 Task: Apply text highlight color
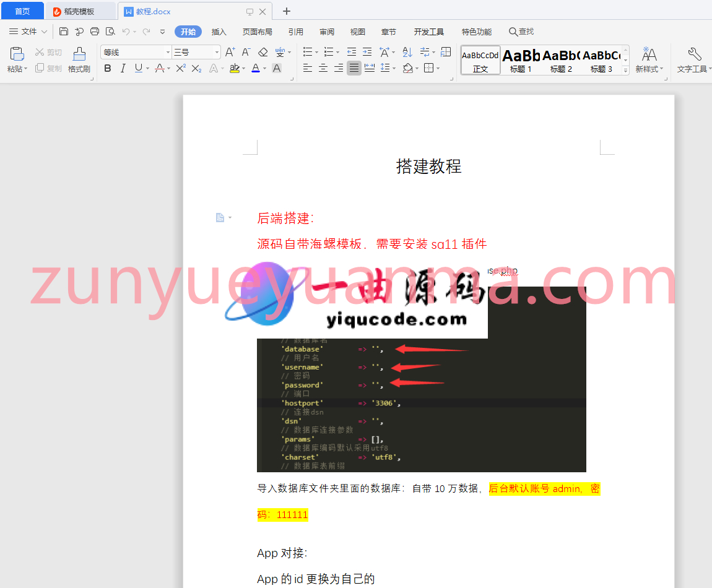click(234, 69)
